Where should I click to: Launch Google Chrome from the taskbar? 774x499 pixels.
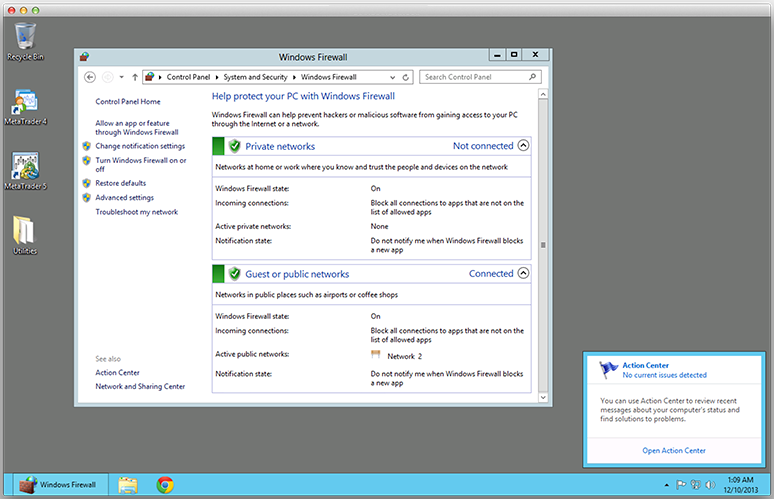pyautogui.click(x=165, y=485)
